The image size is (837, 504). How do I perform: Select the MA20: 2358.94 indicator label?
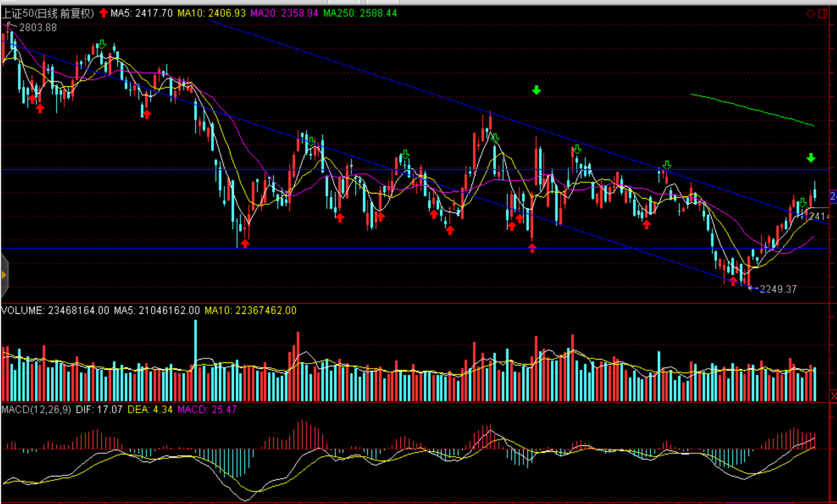click(x=284, y=13)
